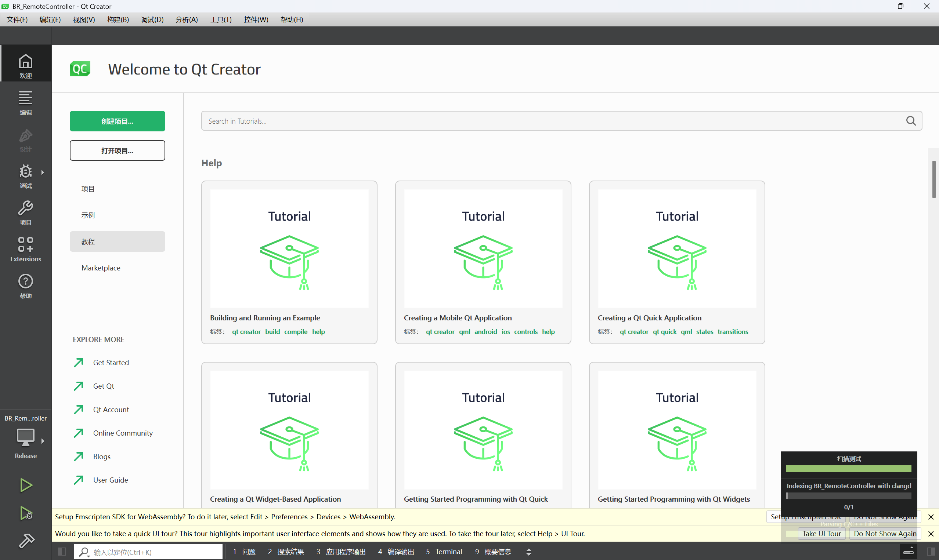Viewport: 939px width, 560px height.
Task: Open Help mode question mark icon
Action: click(26, 286)
